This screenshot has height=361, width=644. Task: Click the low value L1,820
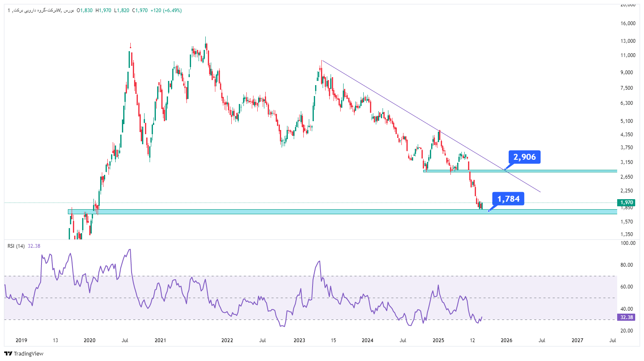tap(122, 10)
